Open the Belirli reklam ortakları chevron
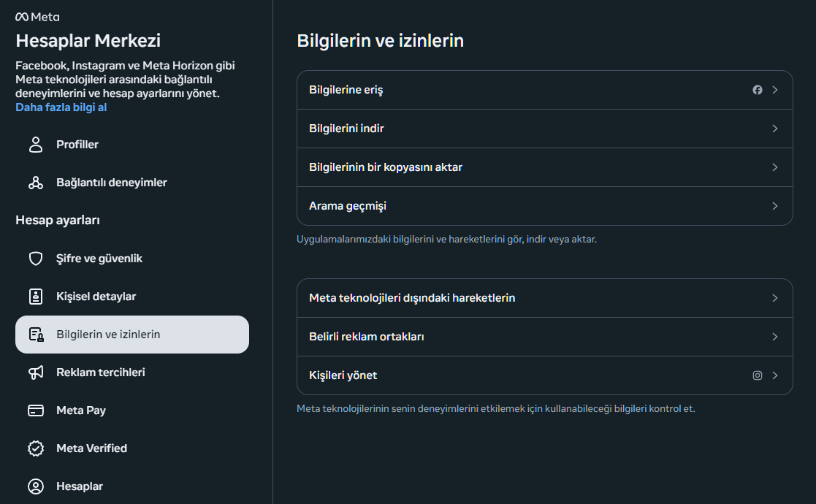 tap(775, 337)
